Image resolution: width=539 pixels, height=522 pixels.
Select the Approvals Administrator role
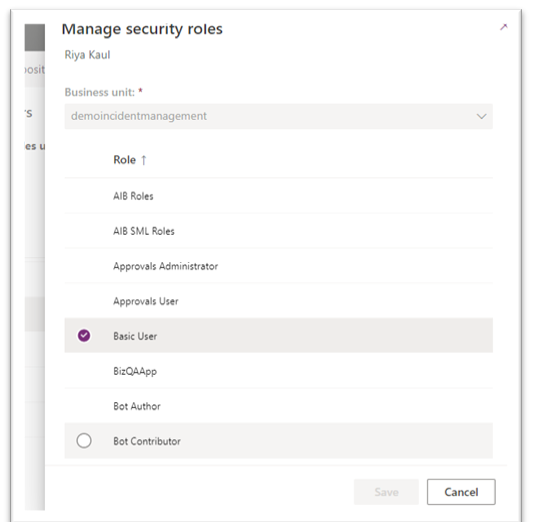278,266
